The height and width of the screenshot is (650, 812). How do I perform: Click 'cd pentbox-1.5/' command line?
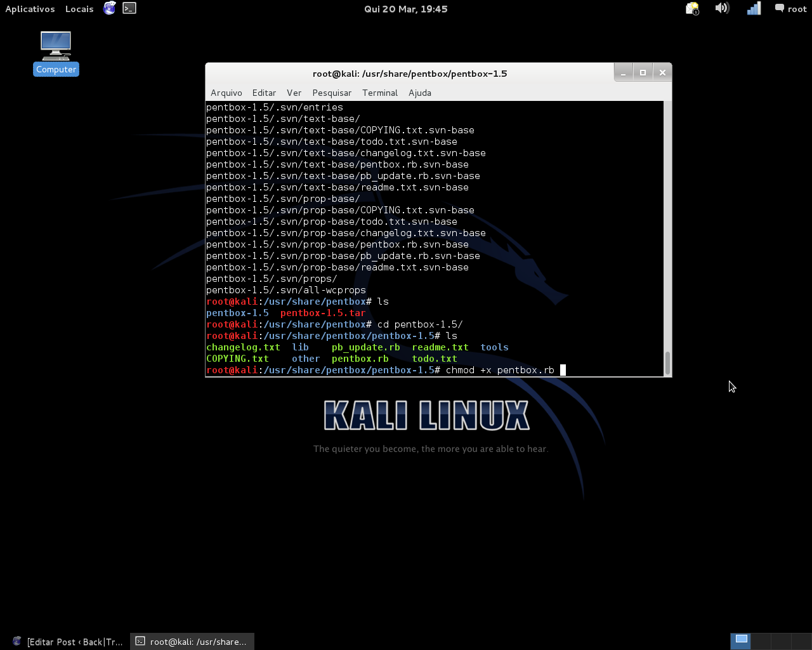pyautogui.click(x=420, y=324)
